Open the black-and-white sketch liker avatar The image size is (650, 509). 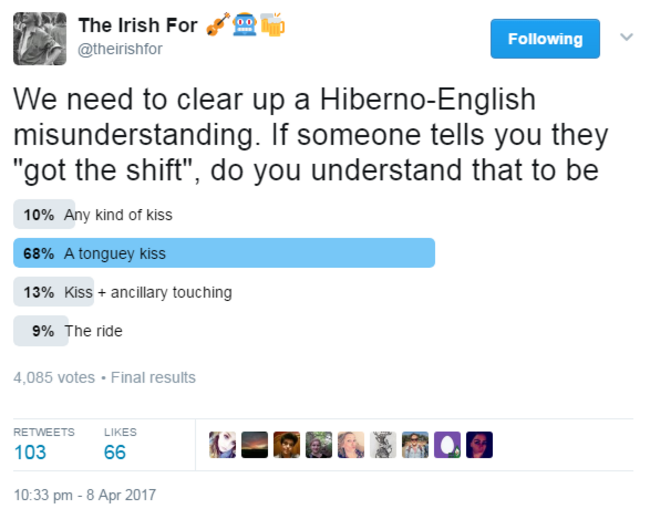coord(383,445)
